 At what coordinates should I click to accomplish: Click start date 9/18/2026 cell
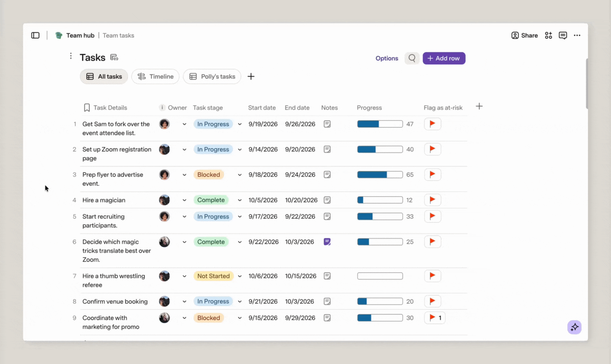click(x=263, y=175)
